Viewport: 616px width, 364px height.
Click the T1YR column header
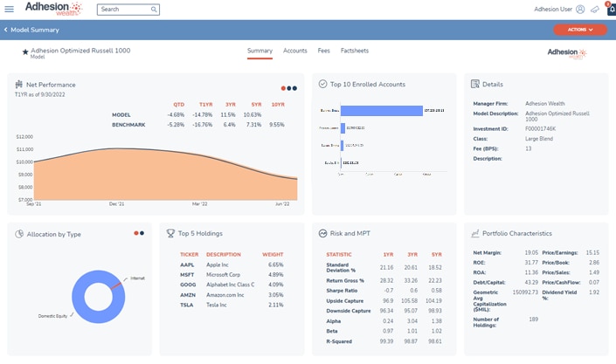pos(206,105)
